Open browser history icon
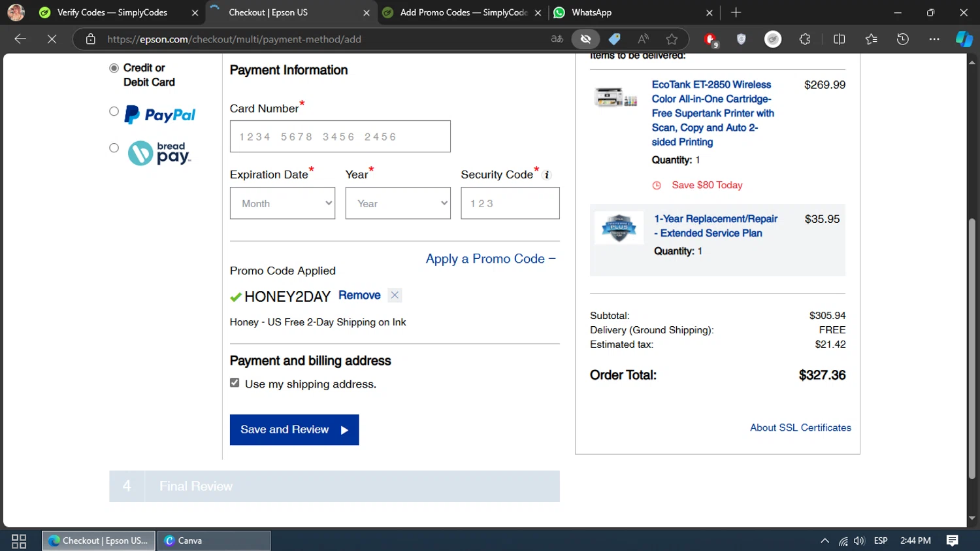The image size is (980, 551). pos(903,39)
